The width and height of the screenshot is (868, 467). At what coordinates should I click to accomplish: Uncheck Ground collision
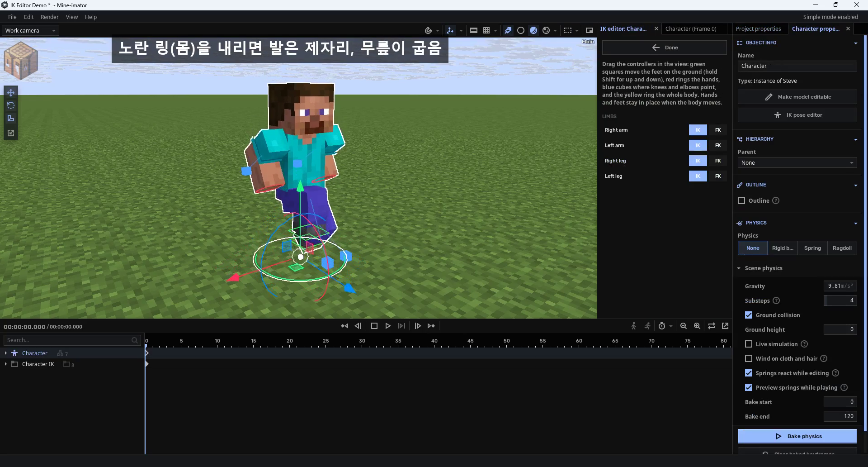pos(749,315)
